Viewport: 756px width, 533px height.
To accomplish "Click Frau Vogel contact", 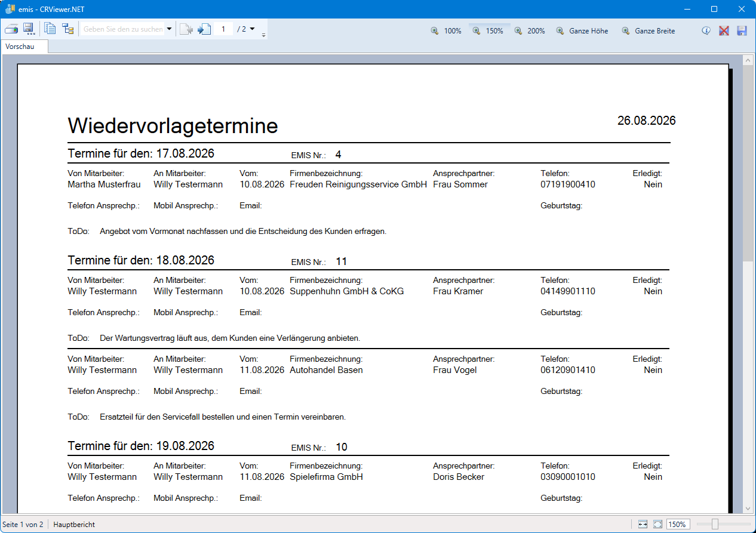I will 456,370.
